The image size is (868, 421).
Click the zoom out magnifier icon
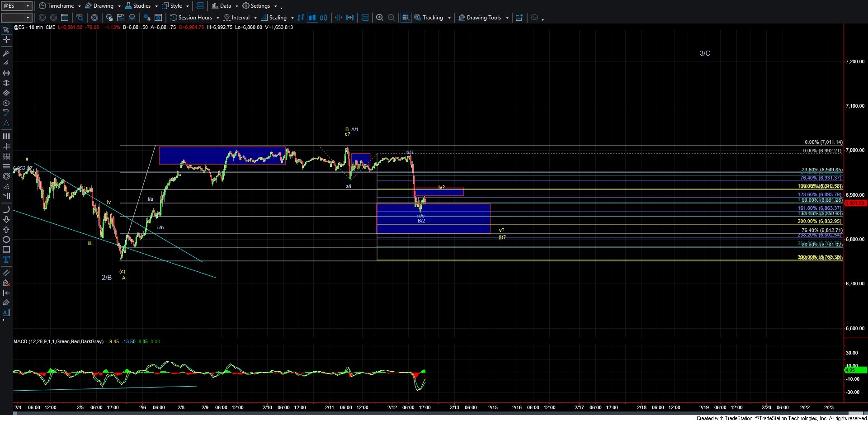tap(392, 18)
